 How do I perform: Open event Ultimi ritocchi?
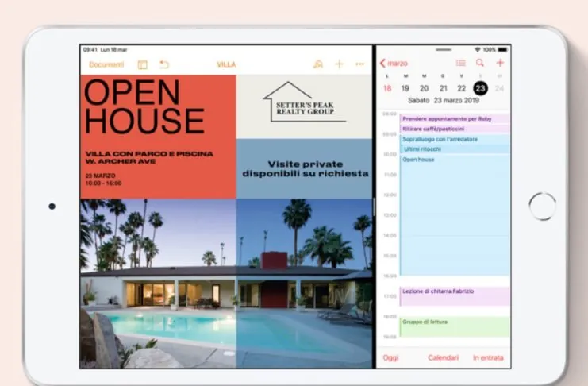pos(455,149)
